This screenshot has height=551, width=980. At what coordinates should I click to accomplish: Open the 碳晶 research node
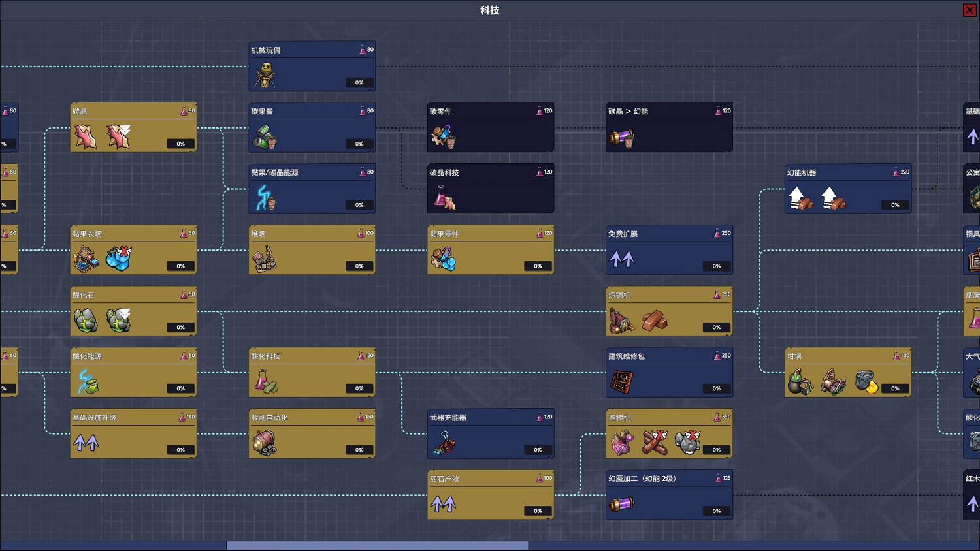[133, 127]
